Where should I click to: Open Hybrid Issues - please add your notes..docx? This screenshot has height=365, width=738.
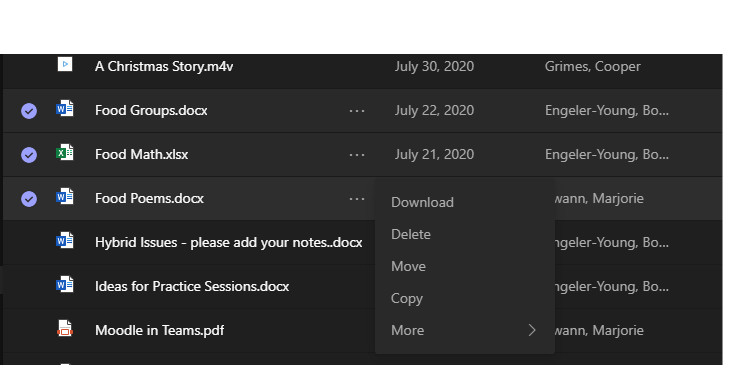tap(229, 242)
